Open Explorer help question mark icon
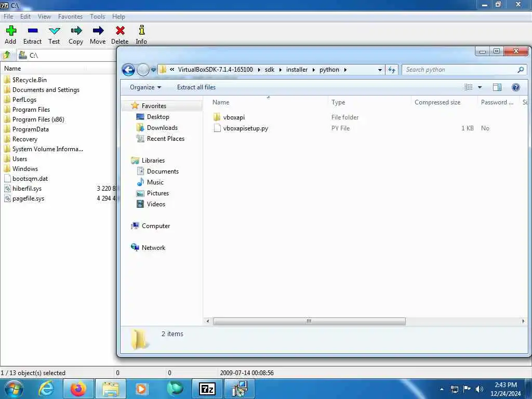The height and width of the screenshot is (399, 532). click(x=516, y=87)
